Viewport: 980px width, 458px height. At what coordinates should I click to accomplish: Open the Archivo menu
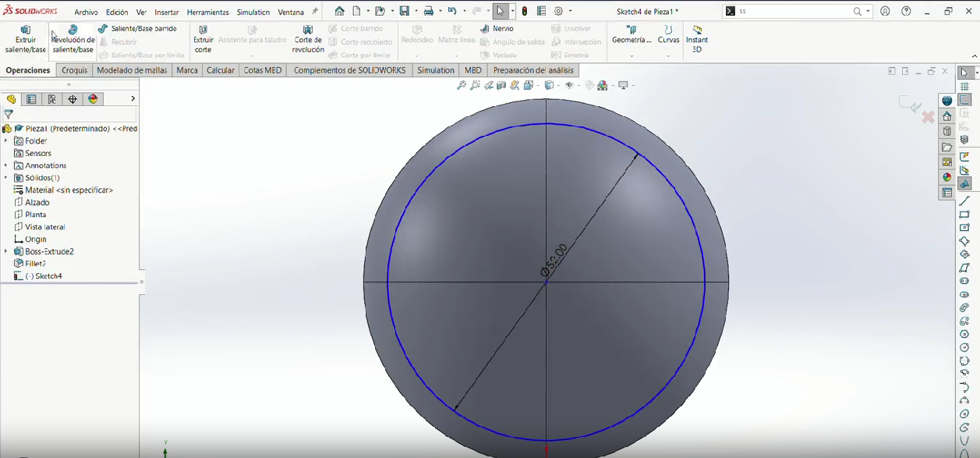pyautogui.click(x=86, y=12)
